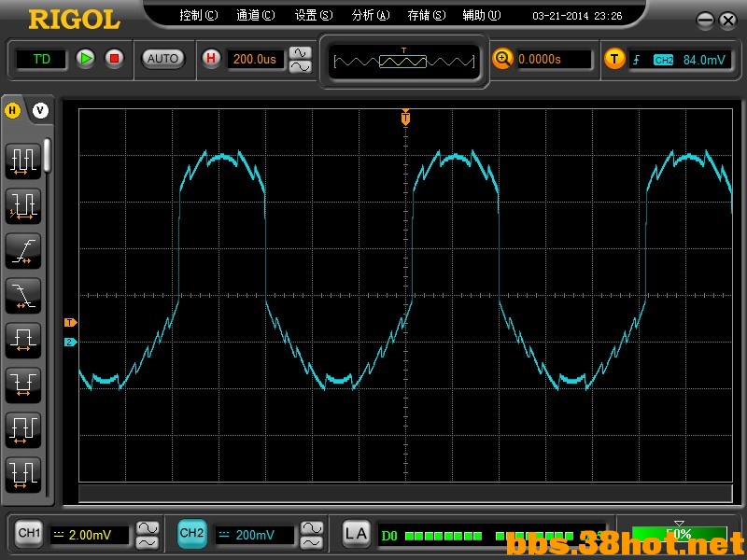Minimize the Rigol window
The width and height of the screenshot is (747, 560).
coord(705,20)
